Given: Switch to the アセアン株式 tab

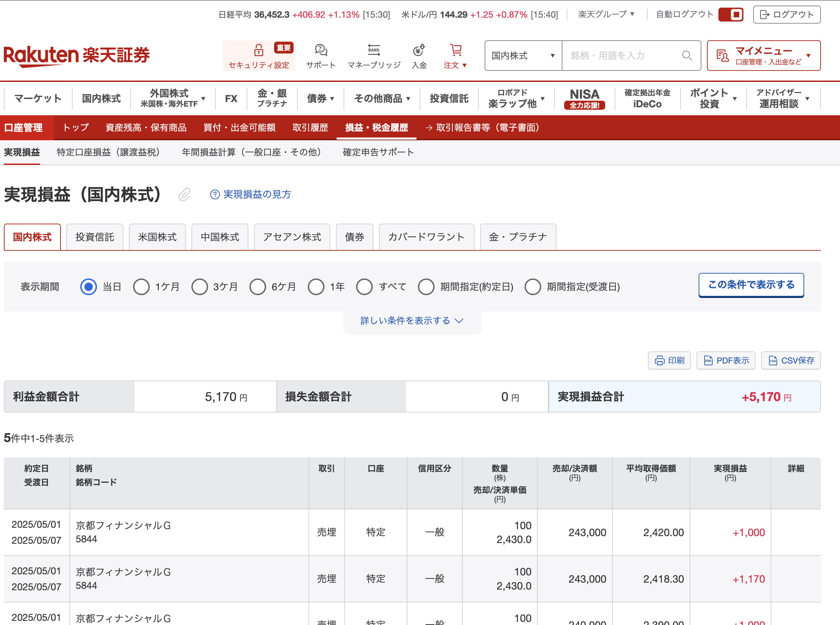Looking at the screenshot, I should point(292,237).
